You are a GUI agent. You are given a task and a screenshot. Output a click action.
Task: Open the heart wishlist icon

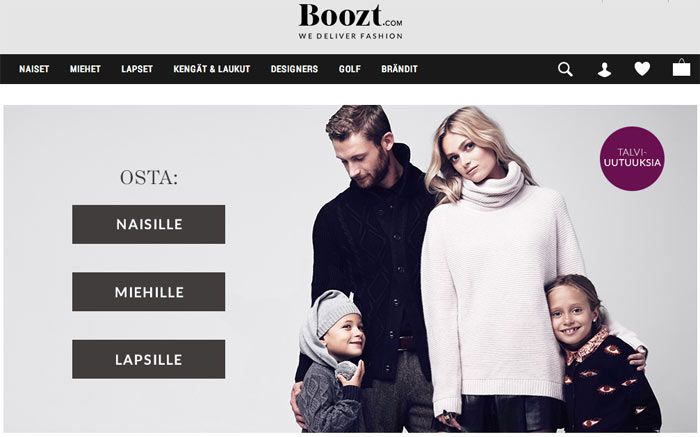642,69
